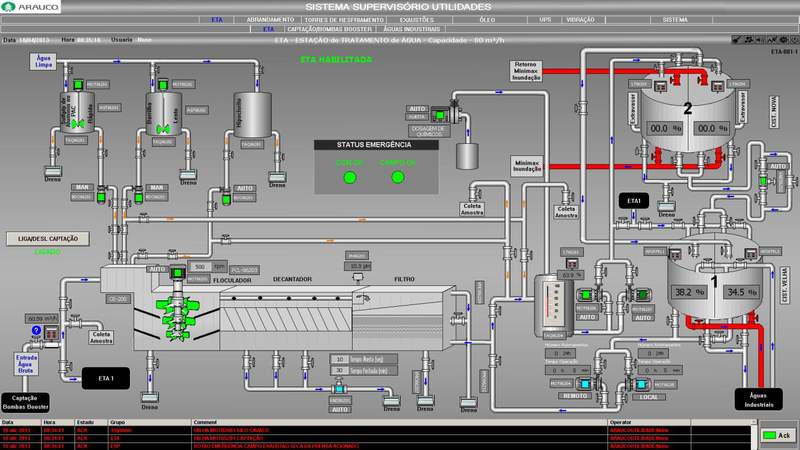Select the left cyan pump labeled REMOTO
This screenshot has height=450, width=800.
point(585,384)
